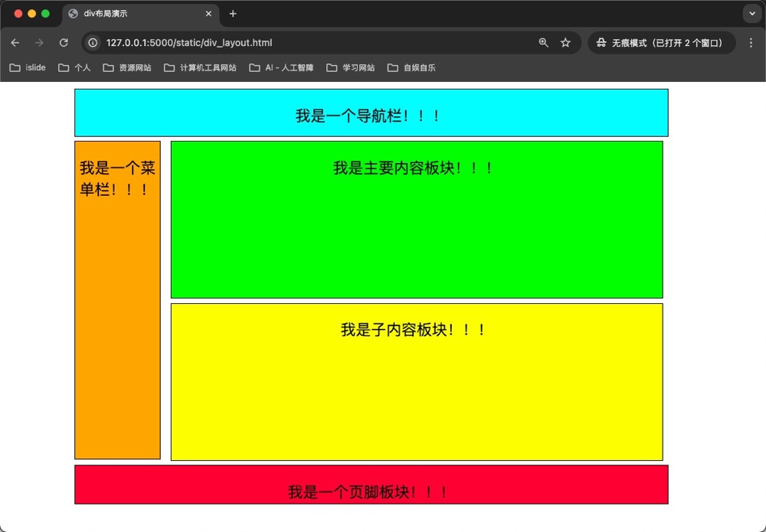Click the islide bookmark entry
Image resolution: width=766 pixels, height=532 pixels.
pyautogui.click(x=28, y=67)
